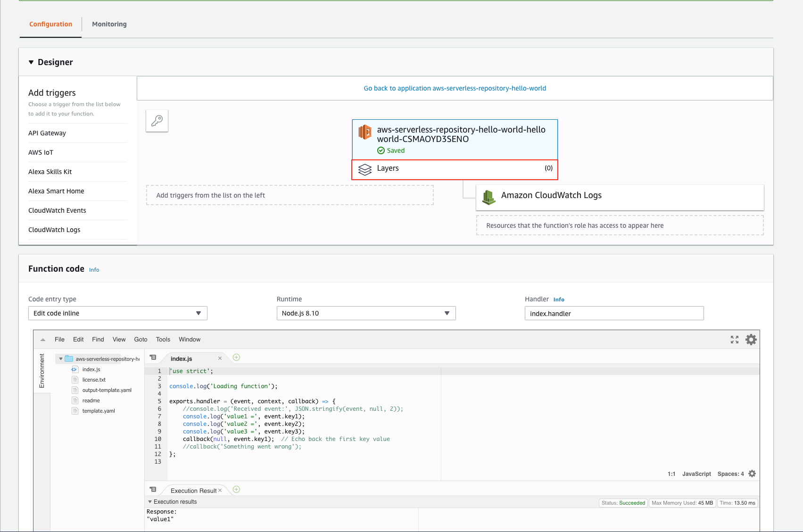
Task: Open the Handler Info link
Action: (x=559, y=299)
